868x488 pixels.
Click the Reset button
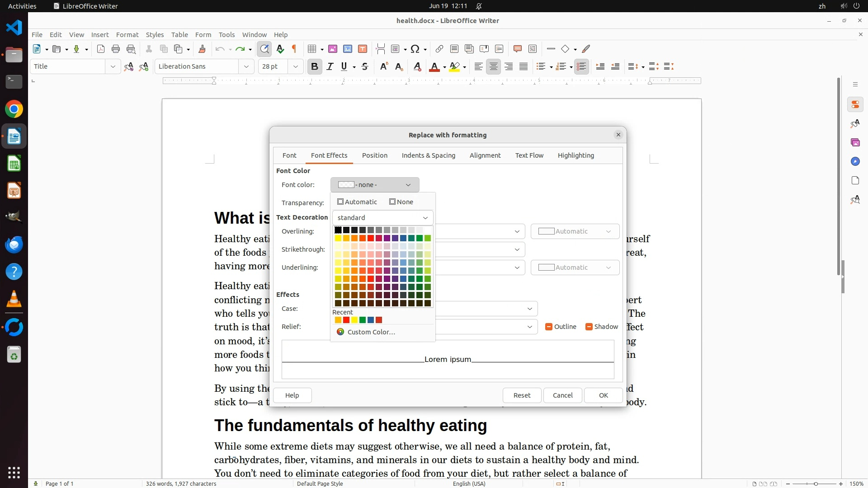point(522,395)
